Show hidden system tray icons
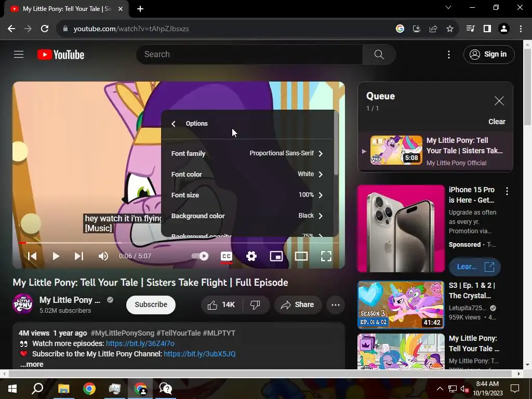 pyautogui.click(x=440, y=389)
